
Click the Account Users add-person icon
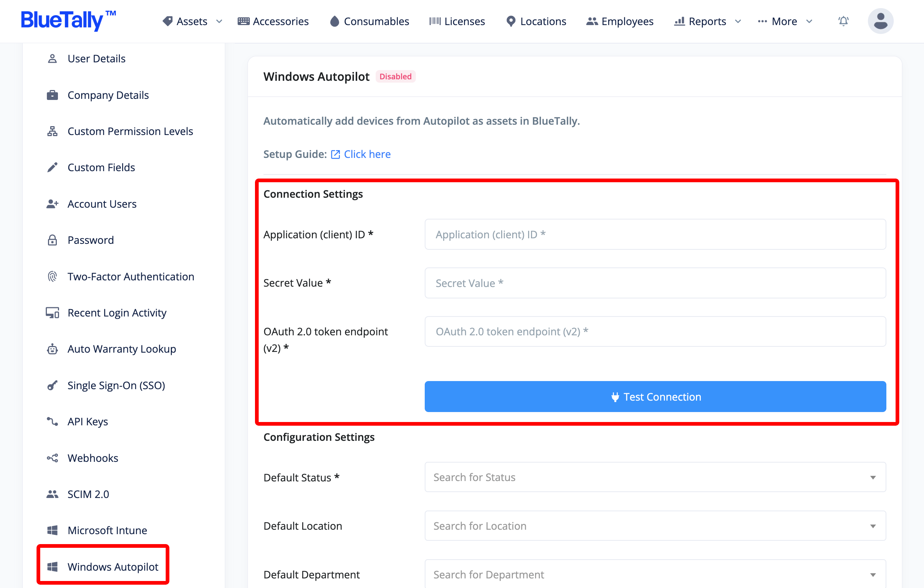pos(52,204)
